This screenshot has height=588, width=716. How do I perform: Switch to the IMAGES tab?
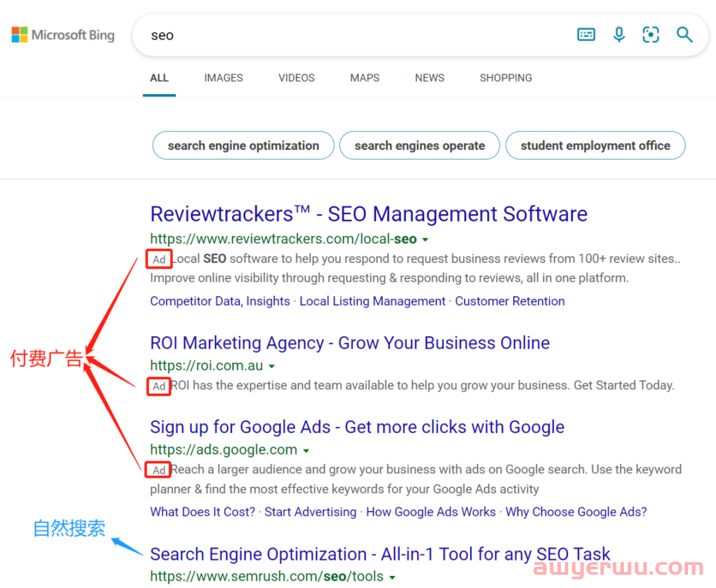click(223, 78)
